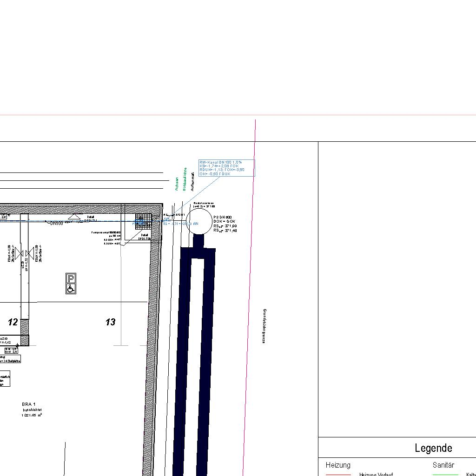Screen dimensions: 476x476
Task: Click the green Achsen label
Action: (177, 184)
